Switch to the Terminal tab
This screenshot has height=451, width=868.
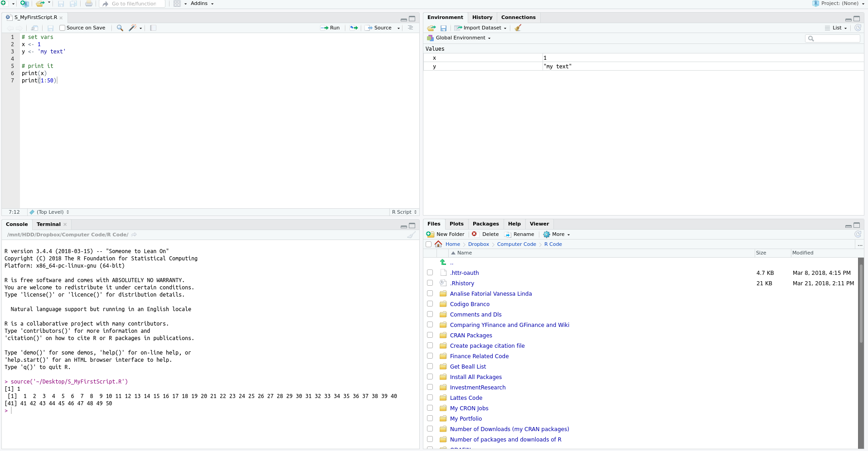(x=48, y=225)
